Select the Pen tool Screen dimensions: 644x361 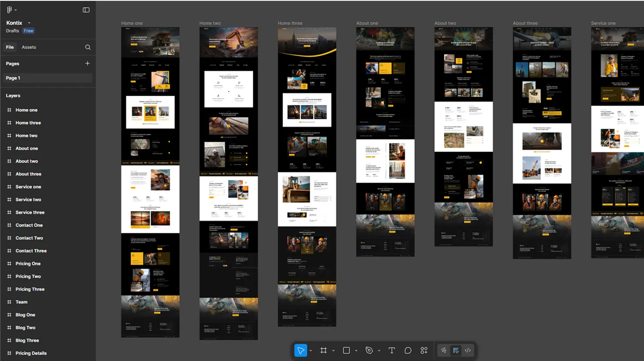(369, 350)
